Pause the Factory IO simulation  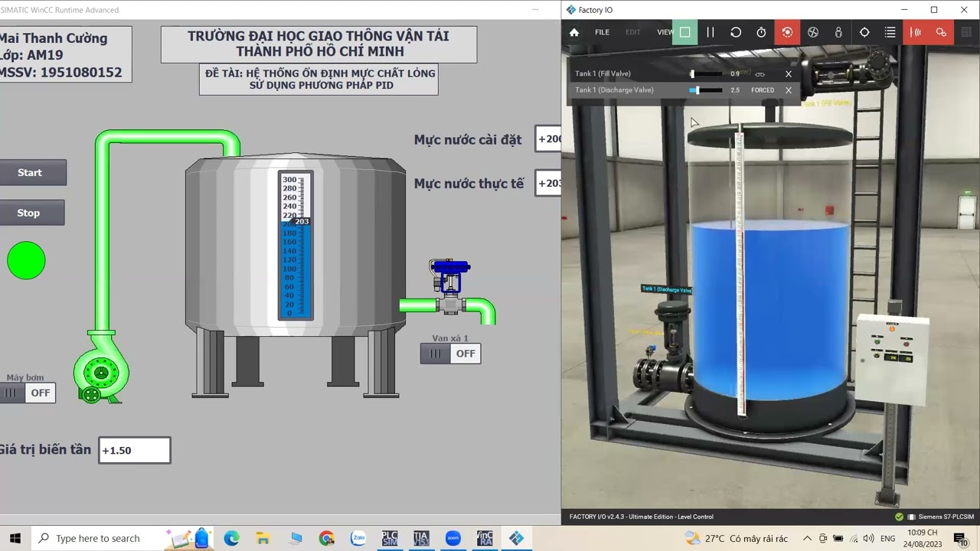(x=710, y=32)
